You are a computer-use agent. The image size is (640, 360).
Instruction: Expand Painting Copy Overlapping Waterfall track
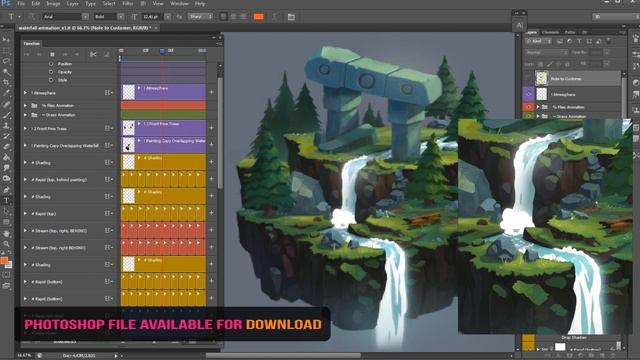pos(25,146)
